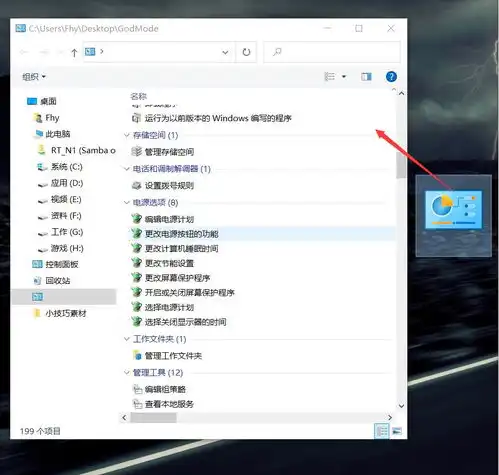
Task: Collapse the 管理工具 (12) group
Action: pos(127,373)
